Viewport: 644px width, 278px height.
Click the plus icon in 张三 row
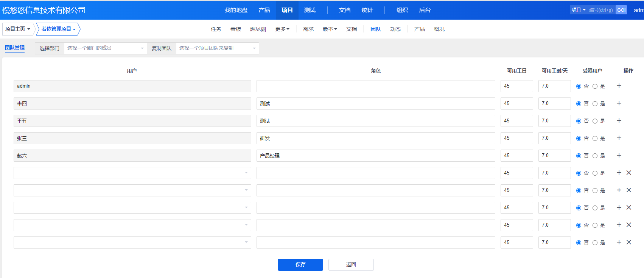point(619,138)
